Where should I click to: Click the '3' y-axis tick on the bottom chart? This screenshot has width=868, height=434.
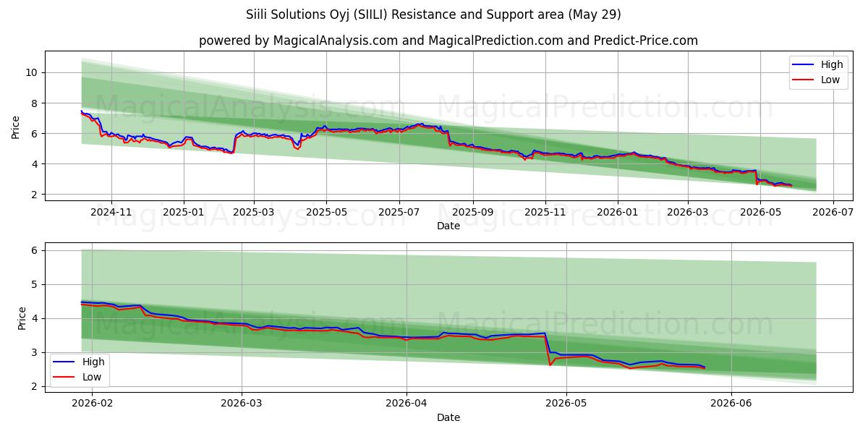pyautogui.click(x=35, y=352)
